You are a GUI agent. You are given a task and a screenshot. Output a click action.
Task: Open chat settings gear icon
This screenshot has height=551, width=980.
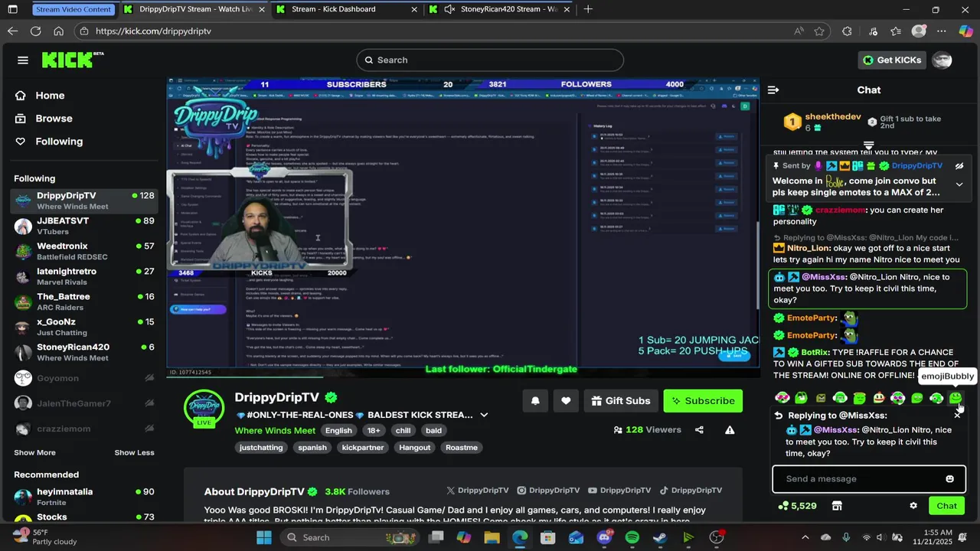[x=913, y=506]
